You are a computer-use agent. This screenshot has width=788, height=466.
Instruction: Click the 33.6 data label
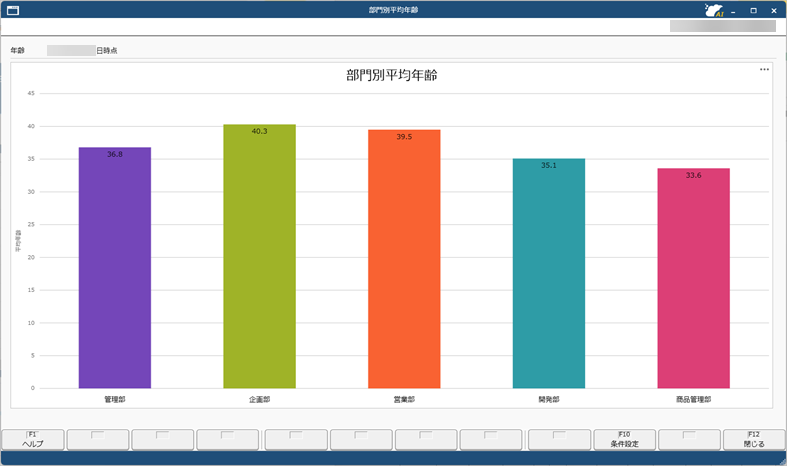click(694, 175)
